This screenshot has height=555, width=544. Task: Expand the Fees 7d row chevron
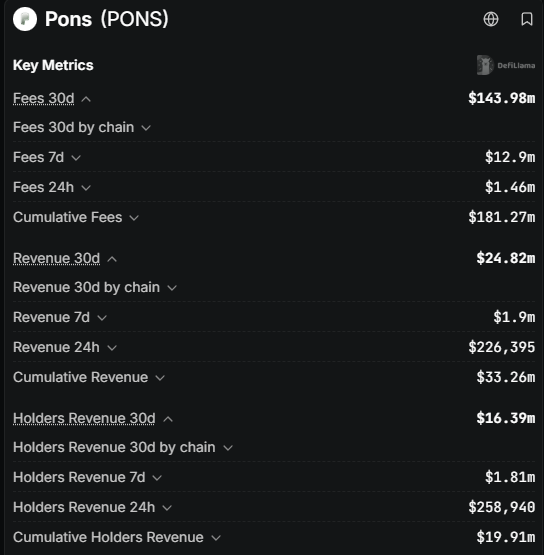click(x=76, y=158)
